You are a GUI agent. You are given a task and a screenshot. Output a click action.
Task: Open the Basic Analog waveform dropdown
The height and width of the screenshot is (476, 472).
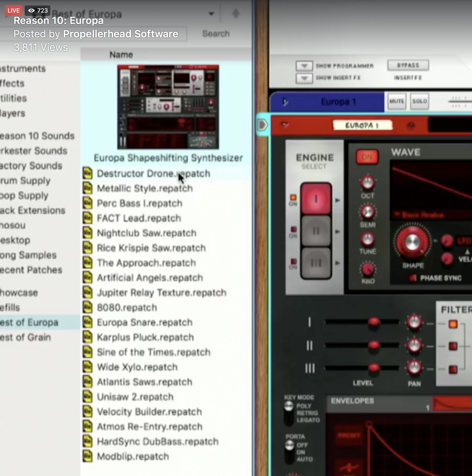pyautogui.click(x=419, y=215)
